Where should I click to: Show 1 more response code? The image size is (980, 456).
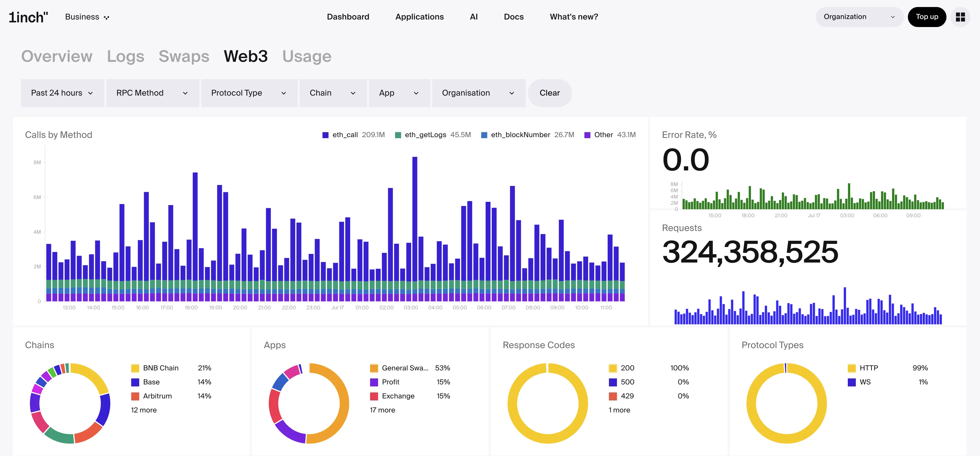point(619,410)
